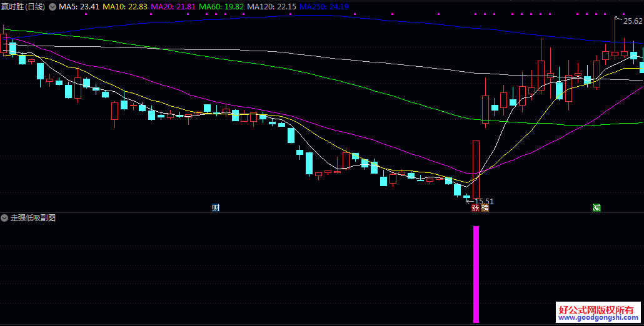The image size is (644, 326).
Task: Click the orange 榜 event marker
Action: (485, 208)
